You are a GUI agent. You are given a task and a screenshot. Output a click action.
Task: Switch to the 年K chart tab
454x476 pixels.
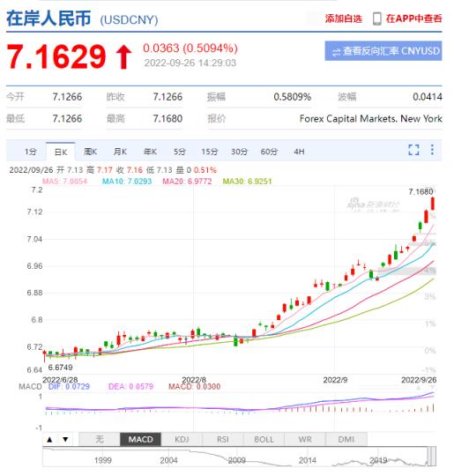click(150, 152)
